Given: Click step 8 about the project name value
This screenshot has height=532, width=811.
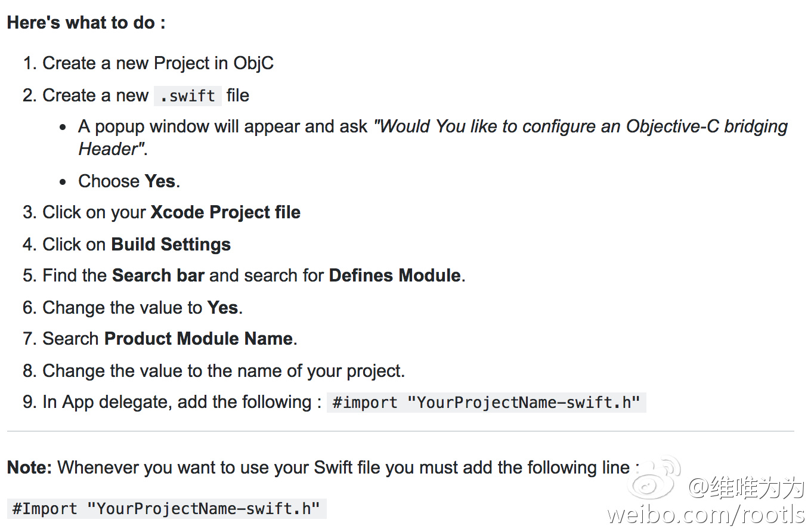Looking at the screenshot, I should (223, 371).
